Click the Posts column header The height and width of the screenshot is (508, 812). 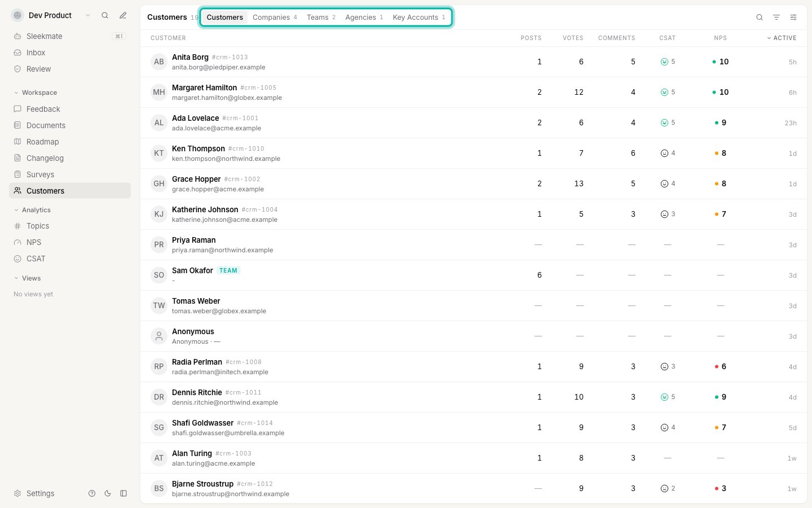(x=531, y=38)
